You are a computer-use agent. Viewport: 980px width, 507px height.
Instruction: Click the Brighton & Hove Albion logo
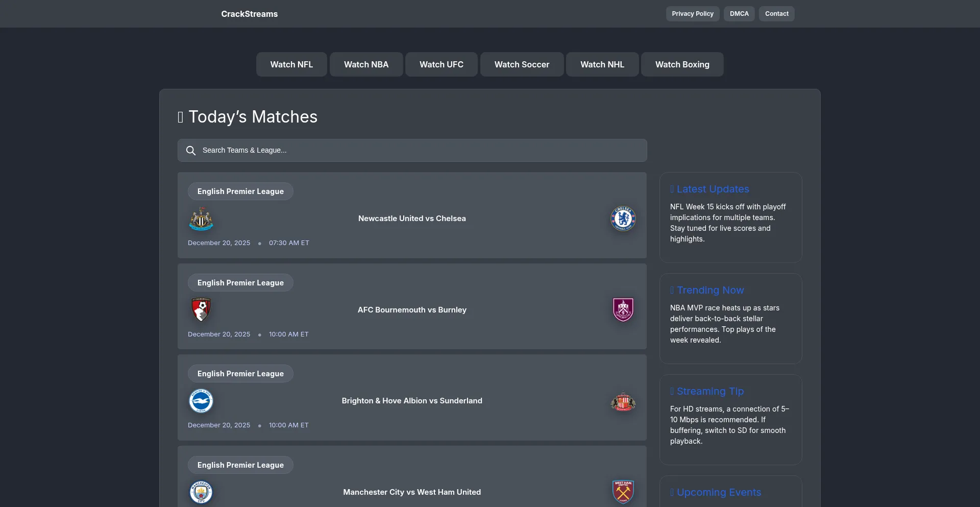pos(201,401)
